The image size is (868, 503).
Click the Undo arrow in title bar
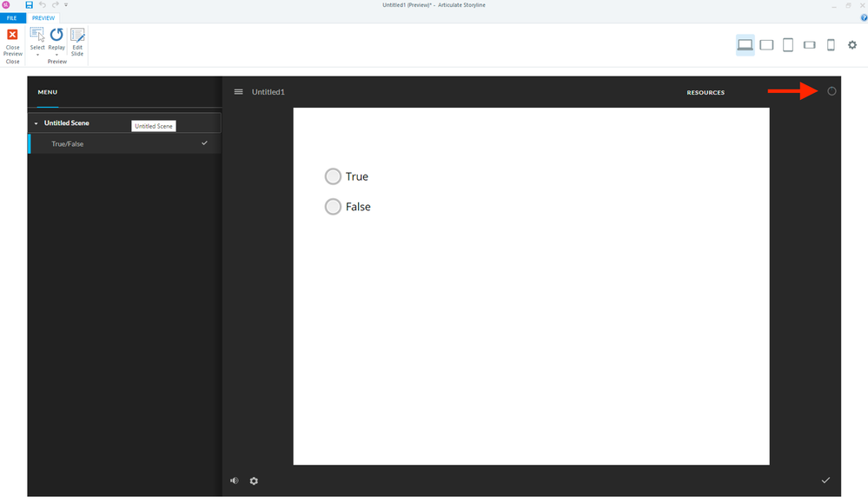[43, 5]
